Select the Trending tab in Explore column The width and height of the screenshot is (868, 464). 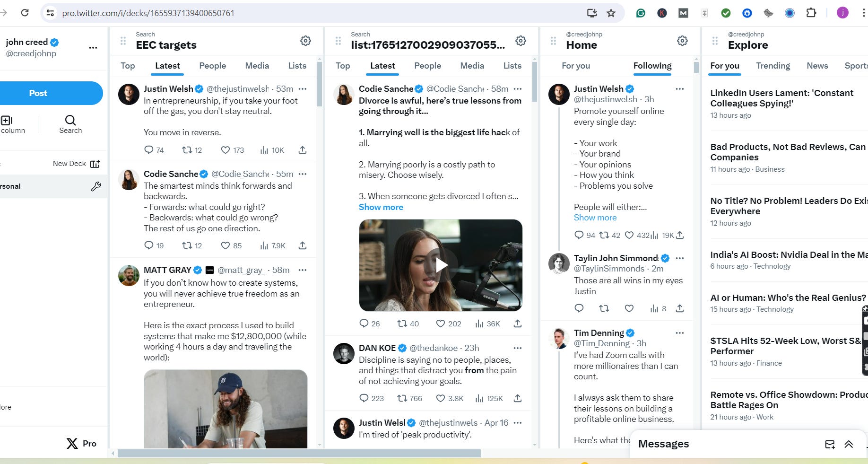point(773,66)
